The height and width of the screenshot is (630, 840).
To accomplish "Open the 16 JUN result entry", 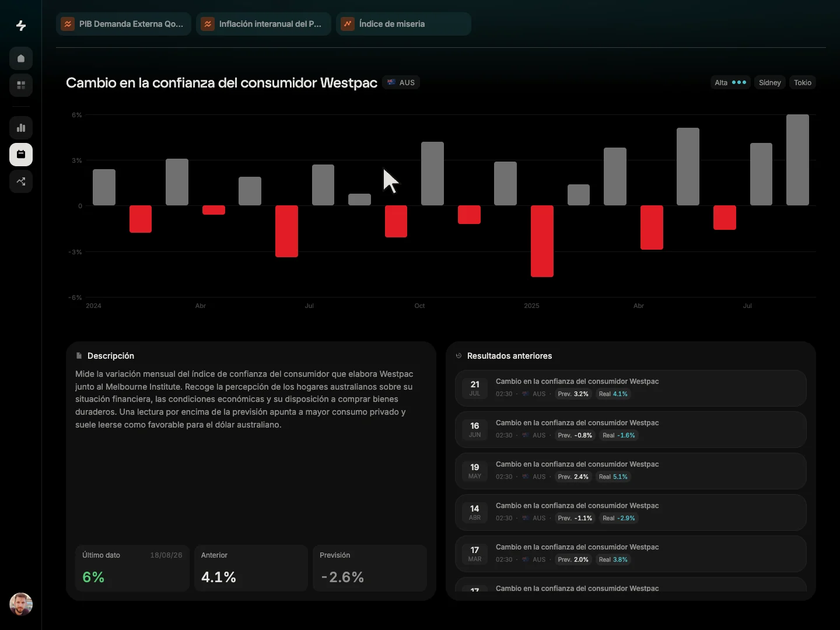I will coord(631,429).
